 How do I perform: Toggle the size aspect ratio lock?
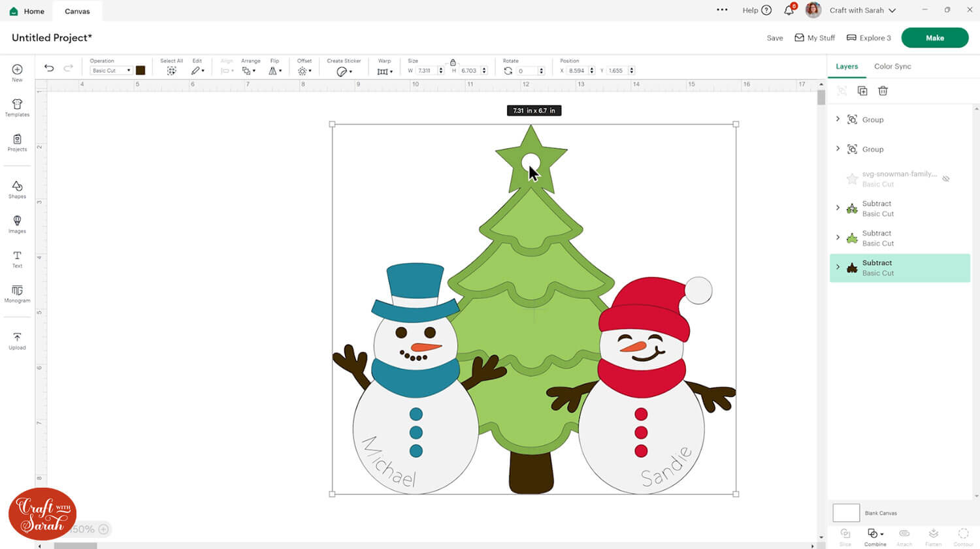click(453, 63)
